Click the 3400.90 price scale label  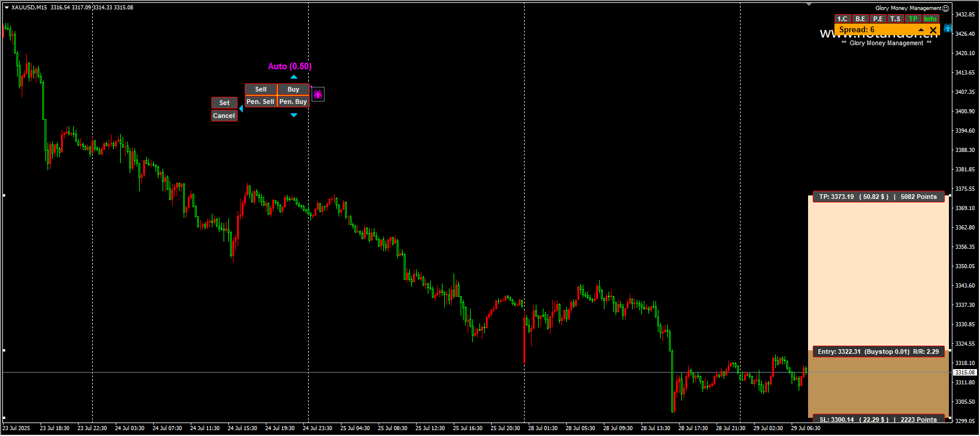pyautogui.click(x=965, y=111)
